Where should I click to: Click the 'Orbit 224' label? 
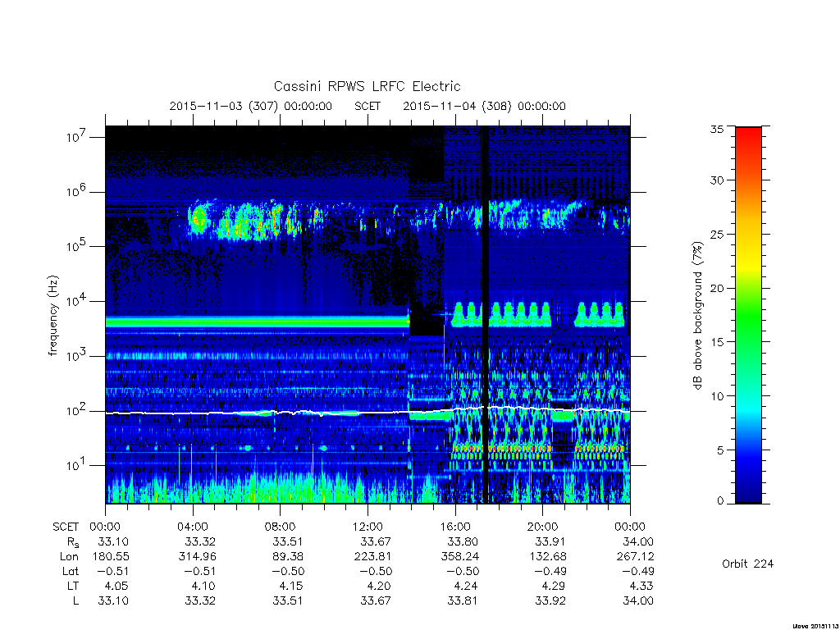(748, 564)
